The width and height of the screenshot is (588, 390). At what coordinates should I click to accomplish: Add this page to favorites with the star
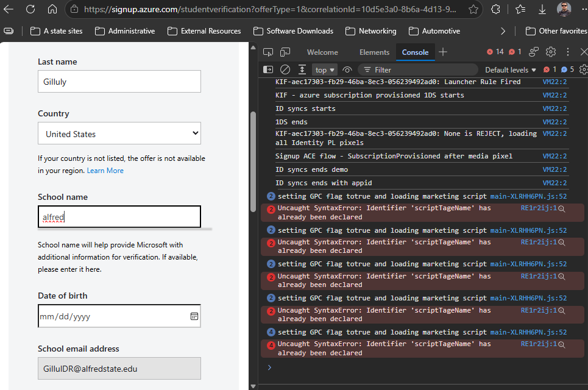473,9
